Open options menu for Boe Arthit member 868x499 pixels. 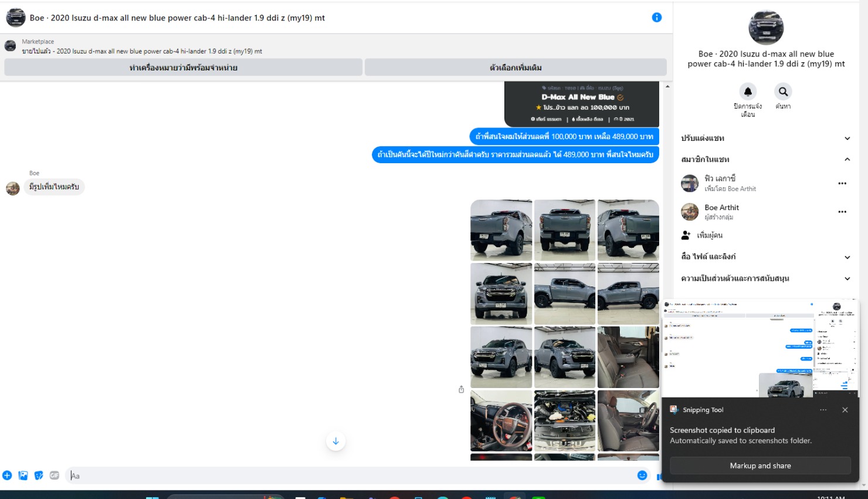(x=842, y=212)
